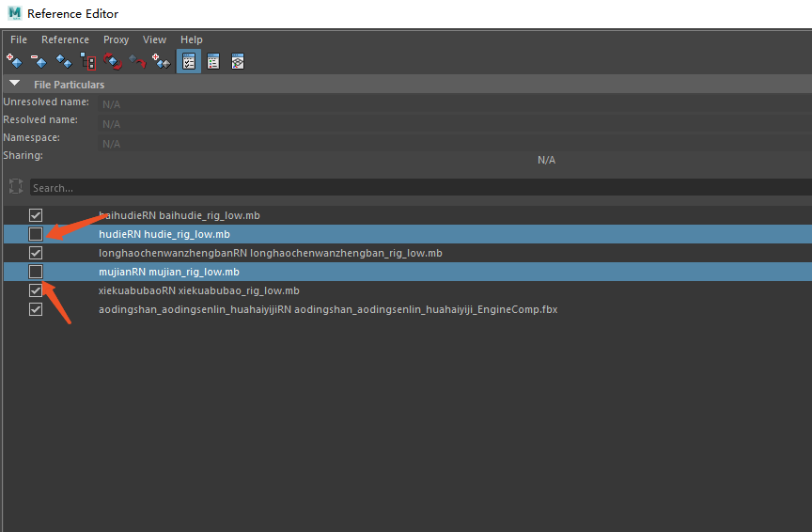Click the Reload Reference red arrows icon
This screenshot has width=812, height=532.
click(x=113, y=61)
